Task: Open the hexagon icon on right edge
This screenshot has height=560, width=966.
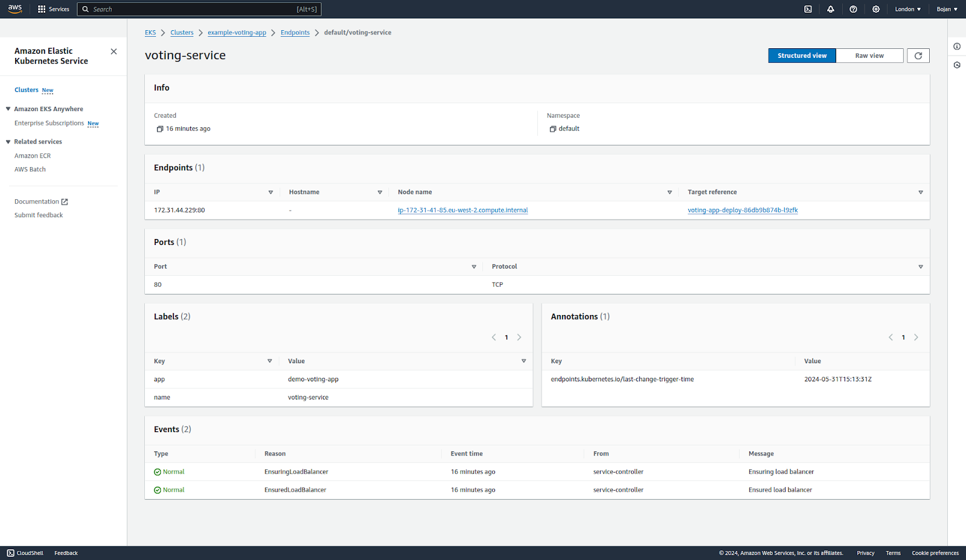Action: point(957,65)
